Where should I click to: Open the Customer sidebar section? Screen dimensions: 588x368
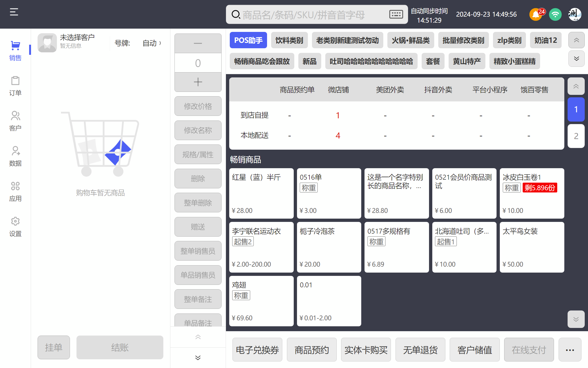pyautogui.click(x=15, y=121)
